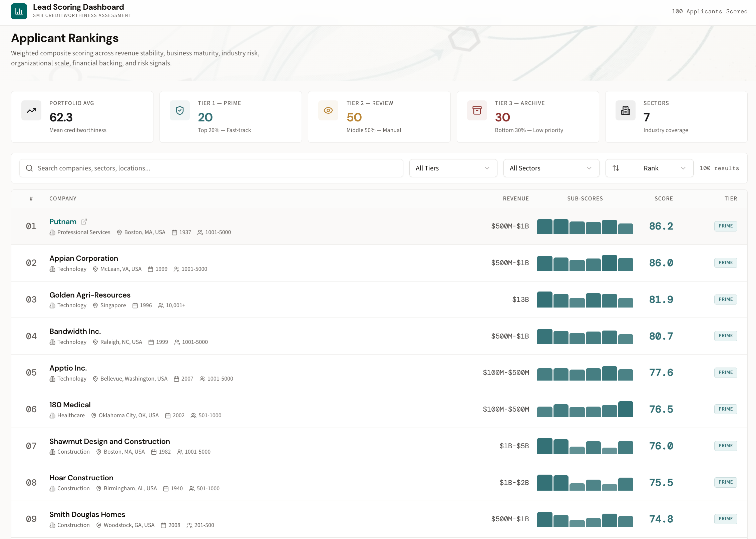Click the search magnifier icon

pos(29,168)
